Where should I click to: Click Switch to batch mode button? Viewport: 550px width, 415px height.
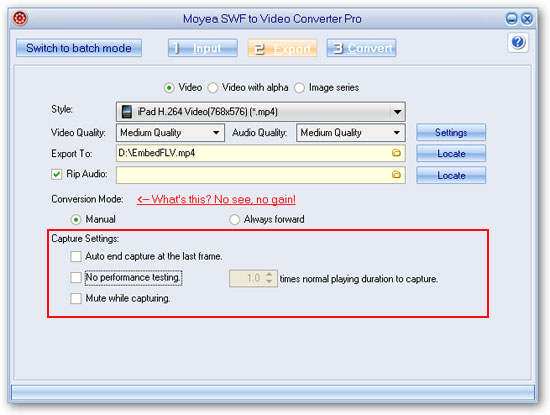pos(79,48)
